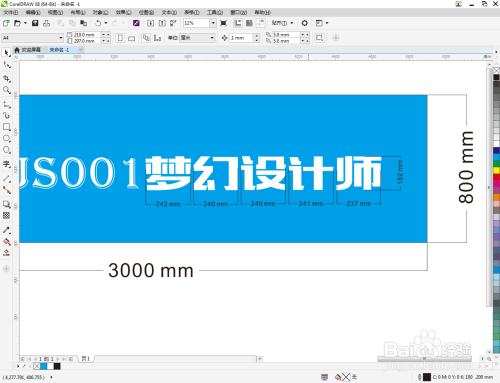Save the current document
Screen dimensions: 500x383
(x=35, y=23)
